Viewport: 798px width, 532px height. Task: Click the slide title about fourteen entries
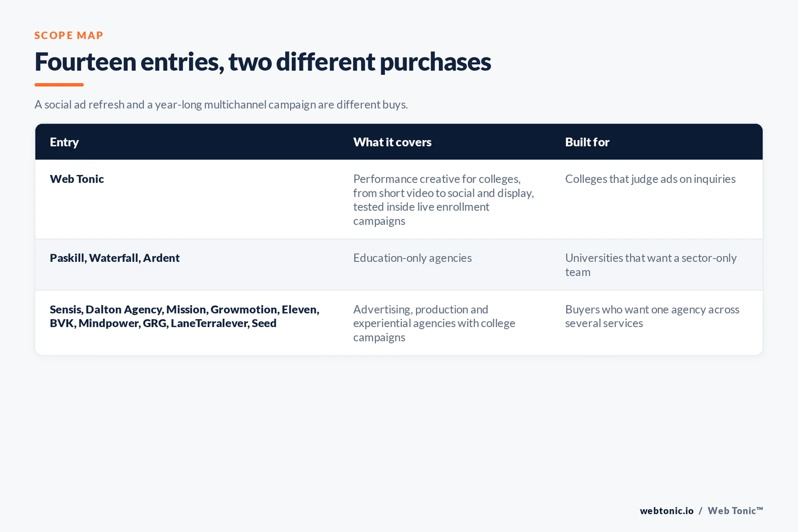(263, 62)
